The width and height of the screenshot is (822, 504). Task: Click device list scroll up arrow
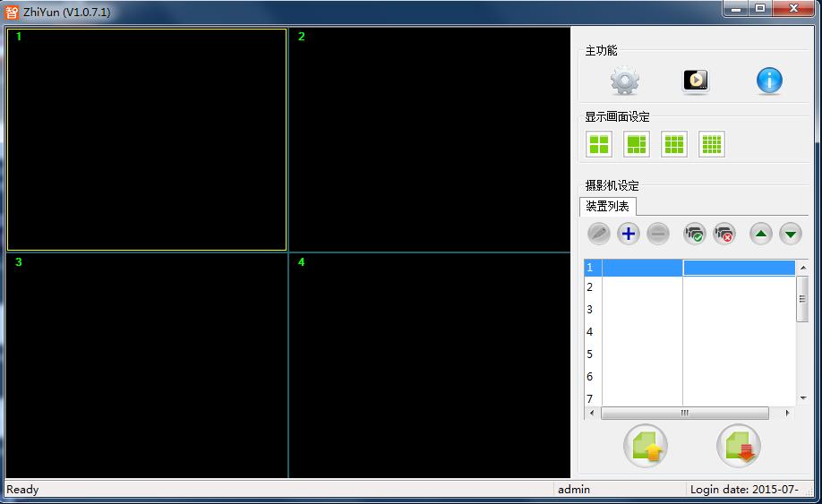pos(802,268)
